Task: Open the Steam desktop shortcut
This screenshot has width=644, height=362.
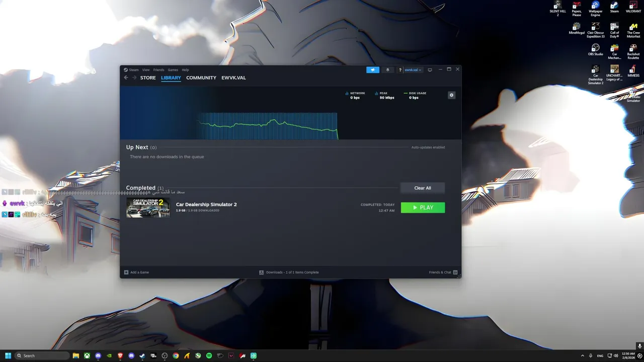Action: tap(614, 8)
